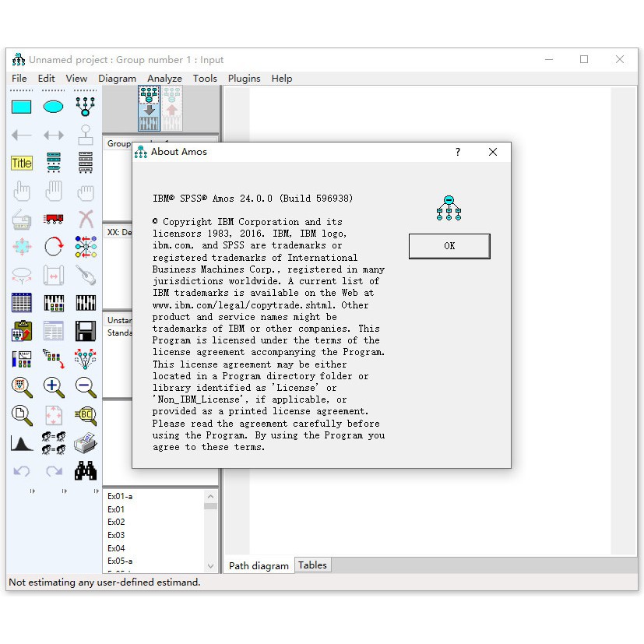Viewport: 644px width, 644px height.
Task: Select file Ex04 in the list
Action: coord(116,548)
